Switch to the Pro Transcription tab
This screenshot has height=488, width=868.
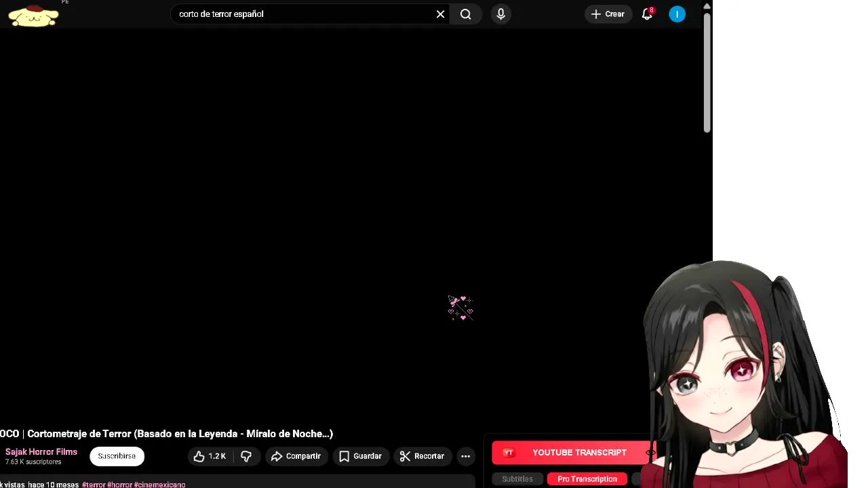click(587, 479)
